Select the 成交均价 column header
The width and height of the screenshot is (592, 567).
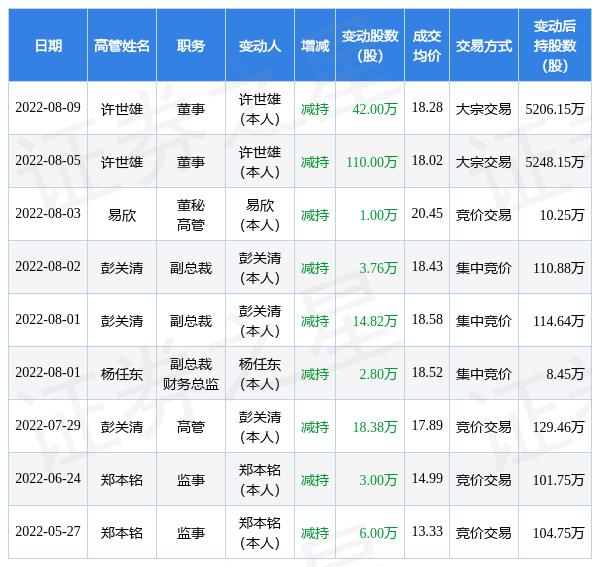(x=427, y=46)
